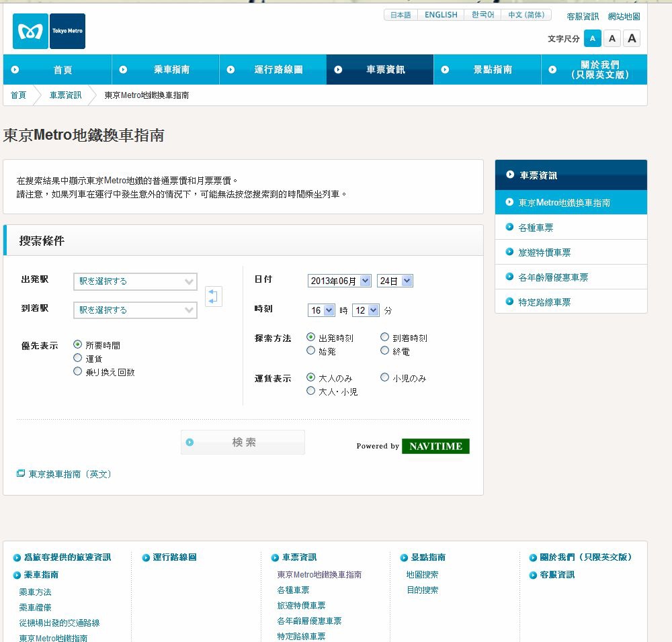The width and height of the screenshot is (672, 642).
Task: Open the 出発駅 station dropdown
Action: click(x=136, y=281)
